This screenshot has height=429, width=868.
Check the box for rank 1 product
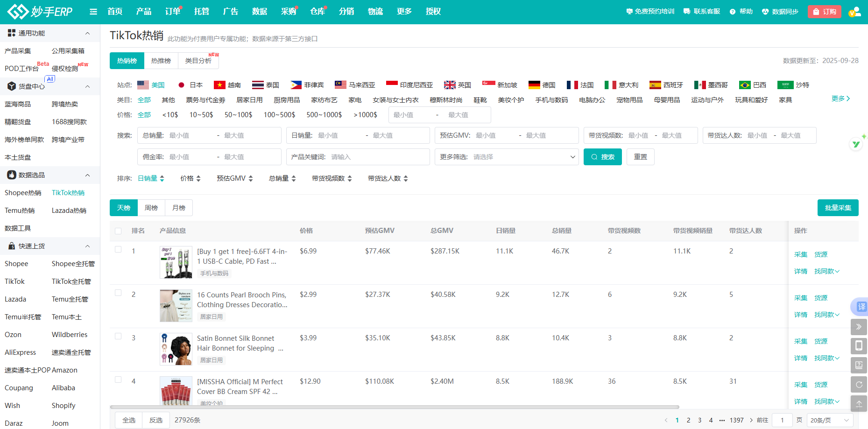click(118, 249)
